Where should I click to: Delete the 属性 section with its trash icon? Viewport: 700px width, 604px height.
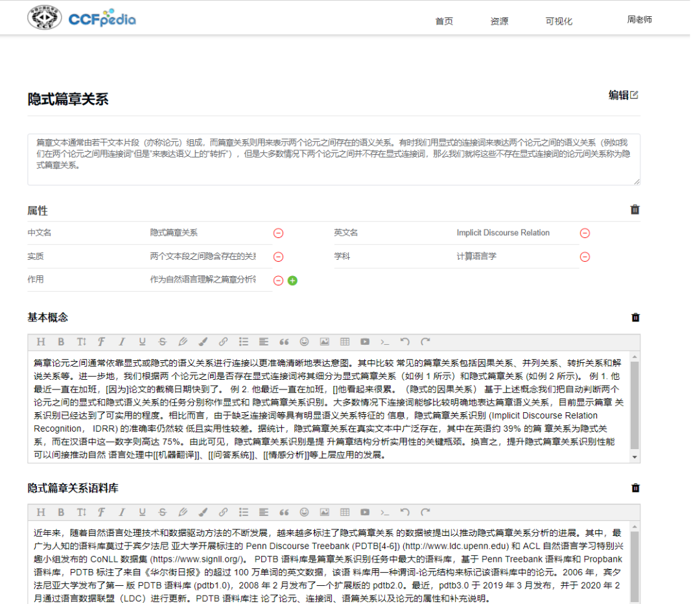pyautogui.click(x=635, y=209)
